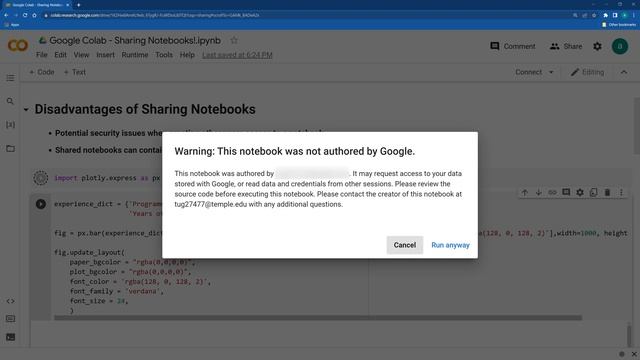Open cell editor settings gear icon
The image size is (640, 360).
(580, 192)
